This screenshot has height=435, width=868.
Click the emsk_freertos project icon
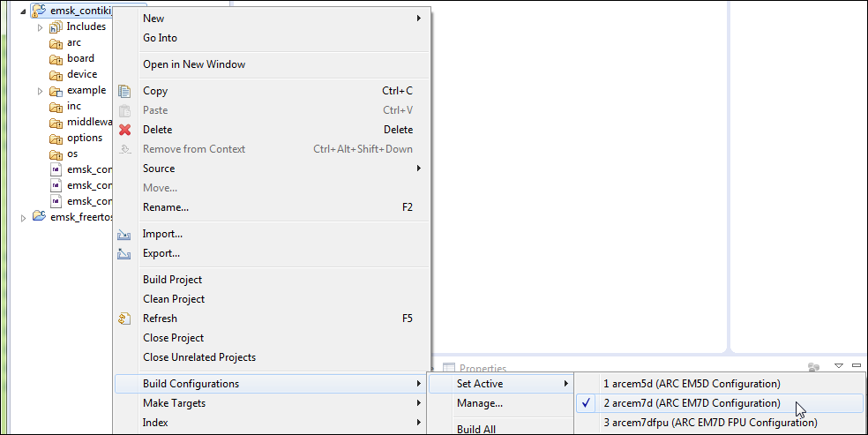(x=39, y=216)
